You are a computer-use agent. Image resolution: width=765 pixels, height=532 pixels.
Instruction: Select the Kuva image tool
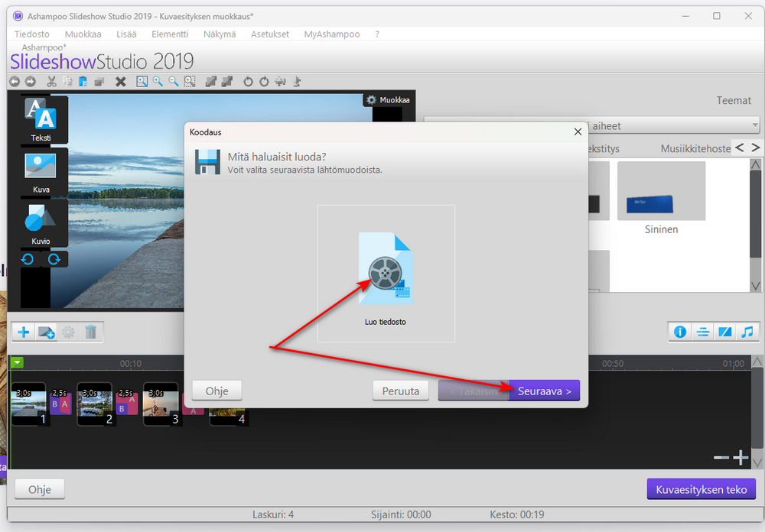point(41,172)
